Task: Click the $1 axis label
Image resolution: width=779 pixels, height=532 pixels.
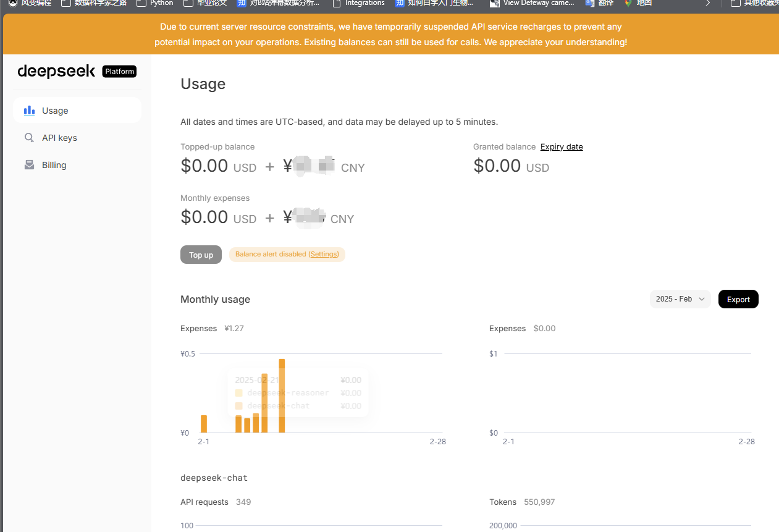Action: coord(494,354)
